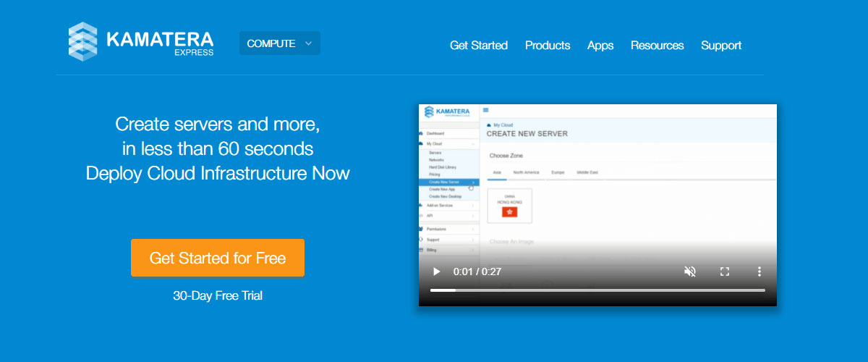Image resolution: width=868 pixels, height=362 pixels.
Task: Play the video
Action: point(436,271)
